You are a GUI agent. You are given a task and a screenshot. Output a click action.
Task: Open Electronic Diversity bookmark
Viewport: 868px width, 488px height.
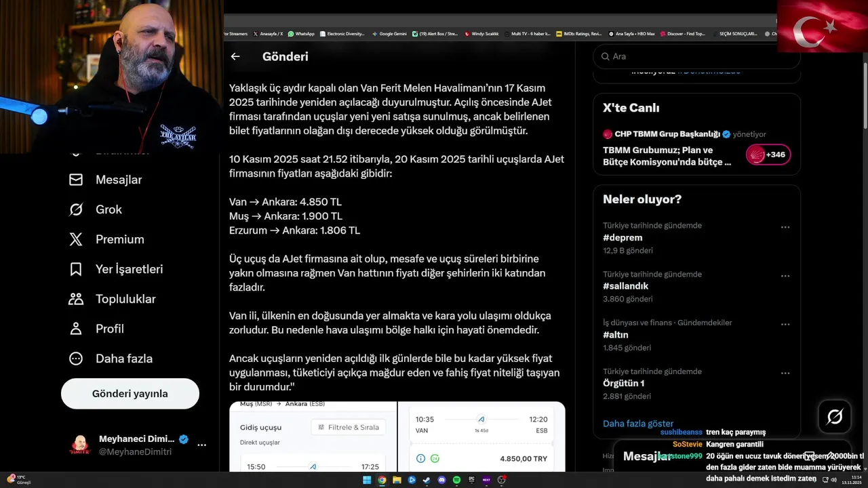pos(342,34)
